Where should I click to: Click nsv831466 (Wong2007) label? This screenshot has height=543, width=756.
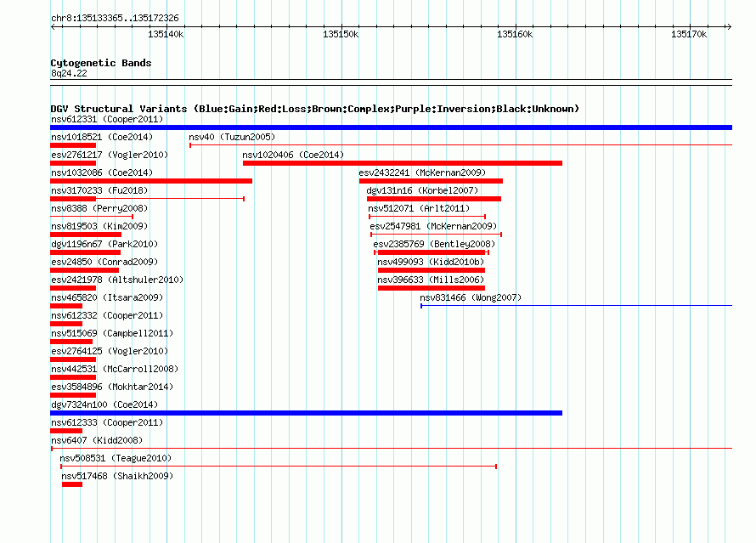471,297
